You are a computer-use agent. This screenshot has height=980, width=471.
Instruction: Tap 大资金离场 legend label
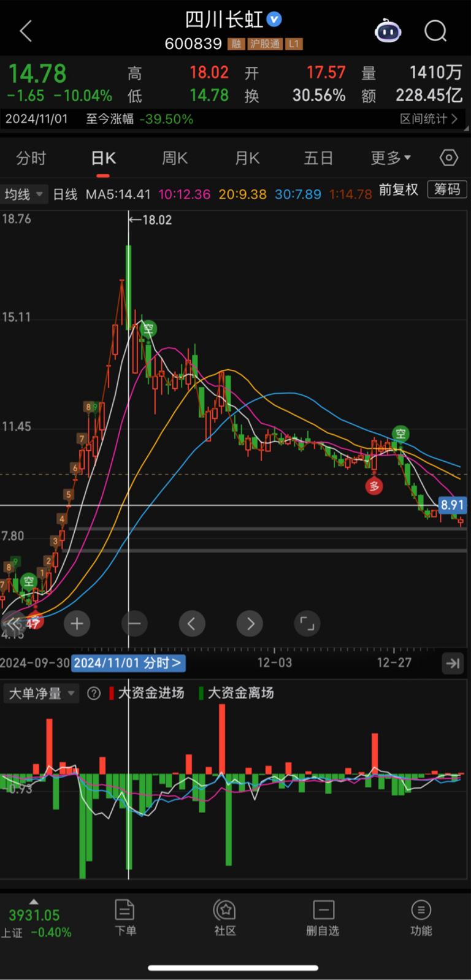(x=240, y=693)
